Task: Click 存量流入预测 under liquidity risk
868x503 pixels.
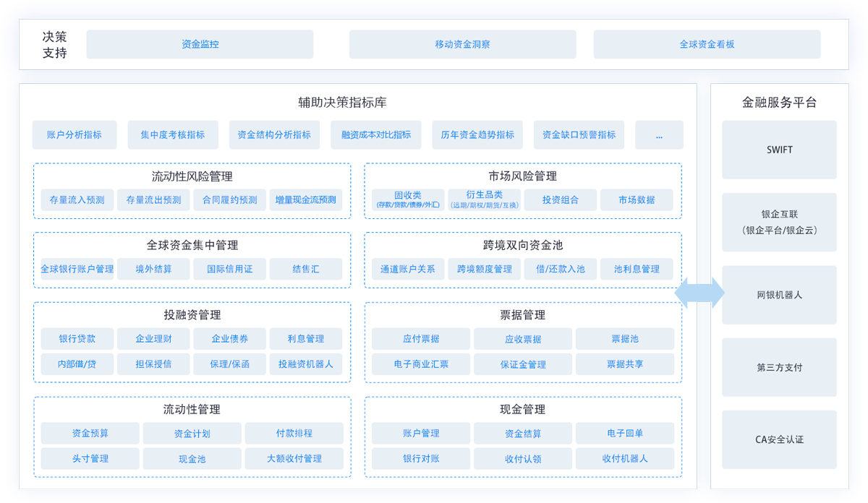Action: [77, 199]
